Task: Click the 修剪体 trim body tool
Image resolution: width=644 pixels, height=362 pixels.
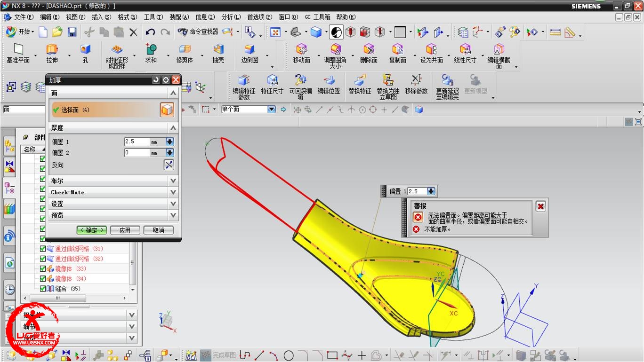Action: tap(185, 54)
